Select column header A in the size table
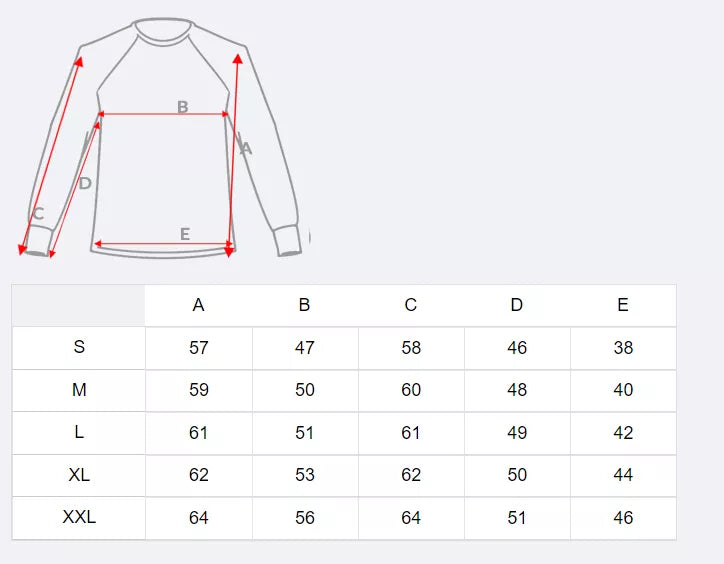 click(x=199, y=305)
